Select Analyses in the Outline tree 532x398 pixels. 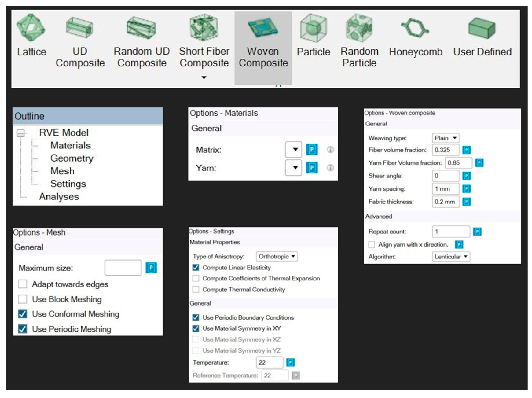pos(59,197)
